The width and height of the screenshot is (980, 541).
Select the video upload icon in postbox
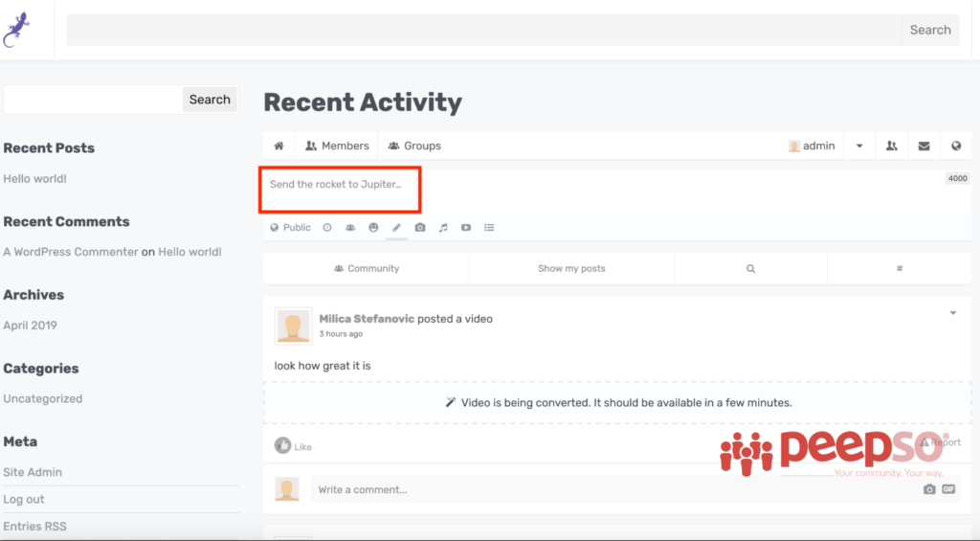coord(466,228)
